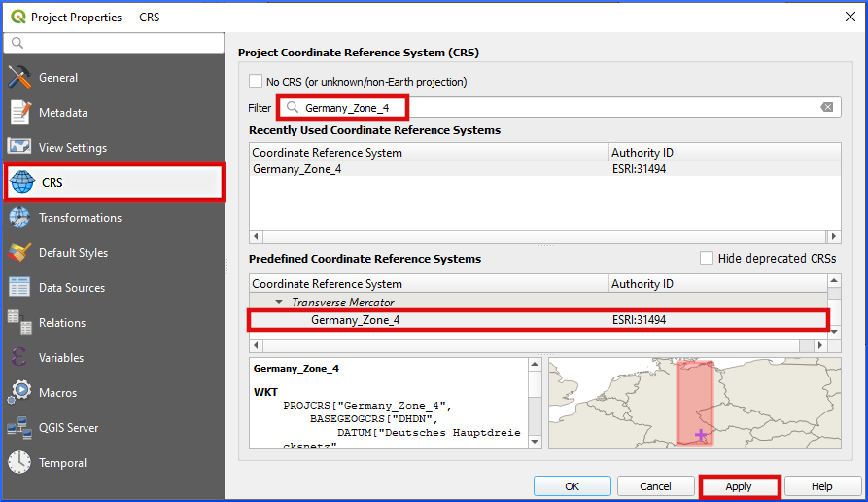868x502 pixels.
Task: Click ESRI:31494 in recently used list
Action: (x=639, y=169)
